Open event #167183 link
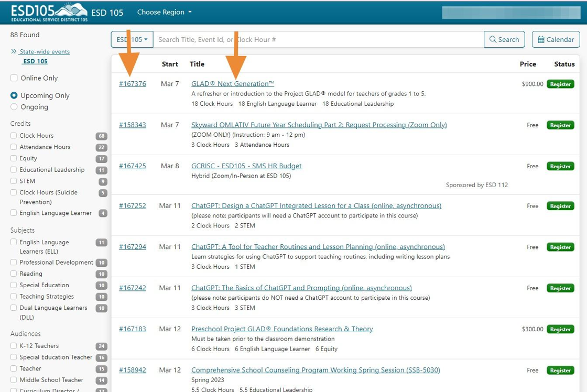587x392 pixels. coord(133,329)
